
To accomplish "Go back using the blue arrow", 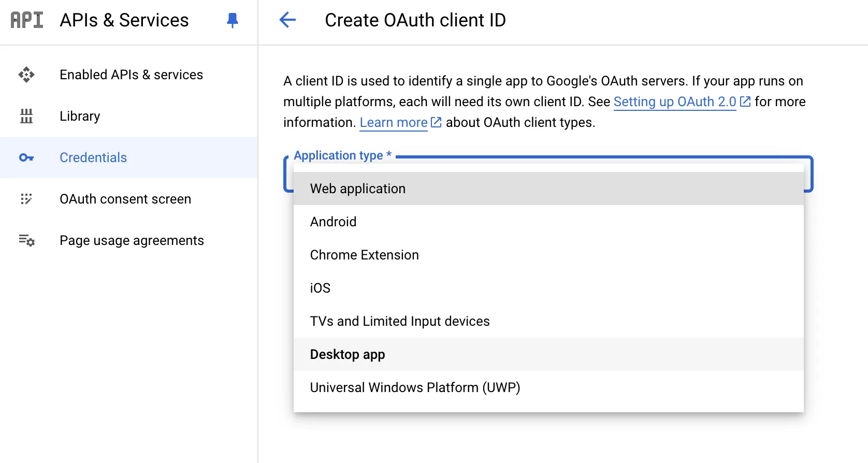I will click(287, 20).
